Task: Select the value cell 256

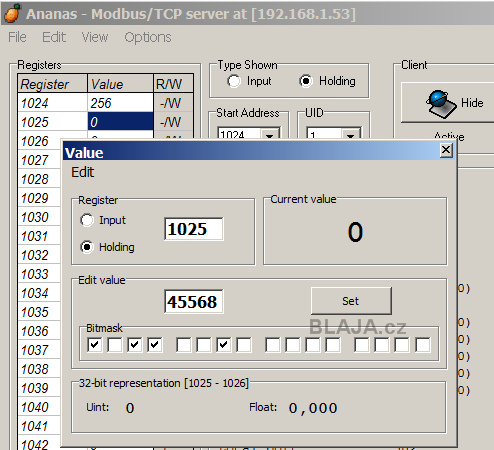Action: click(x=120, y=103)
